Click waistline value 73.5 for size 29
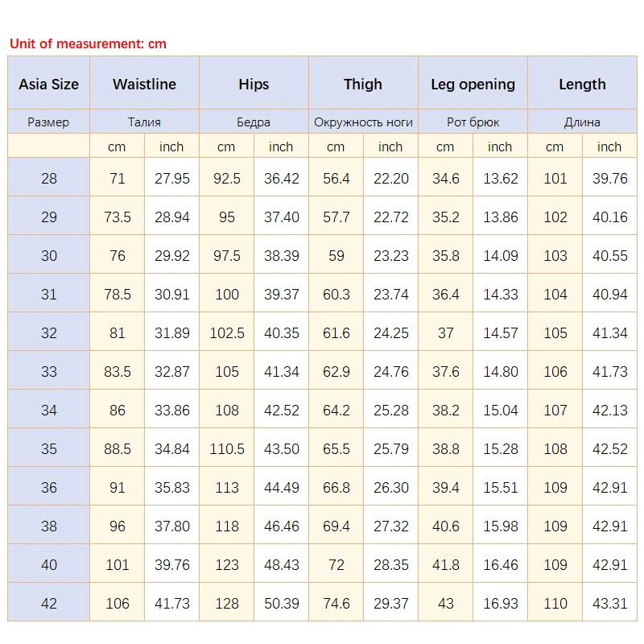This screenshot has height=644, width=644. tap(118, 217)
